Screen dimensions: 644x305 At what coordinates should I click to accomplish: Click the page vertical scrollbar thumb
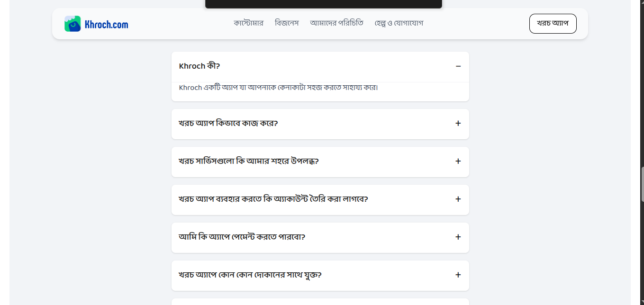[x=643, y=185]
